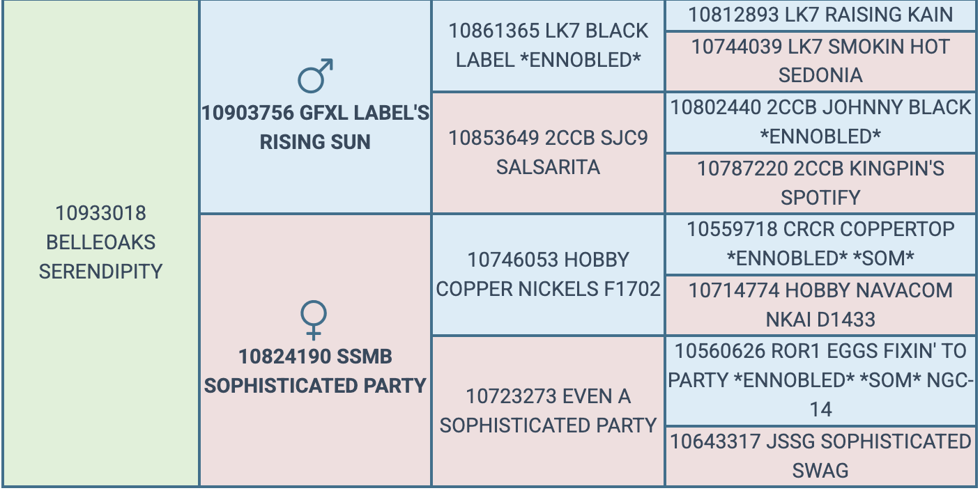Click the blue sire column cell
Viewport: 980px width, 493px height.
click(315, 107)
